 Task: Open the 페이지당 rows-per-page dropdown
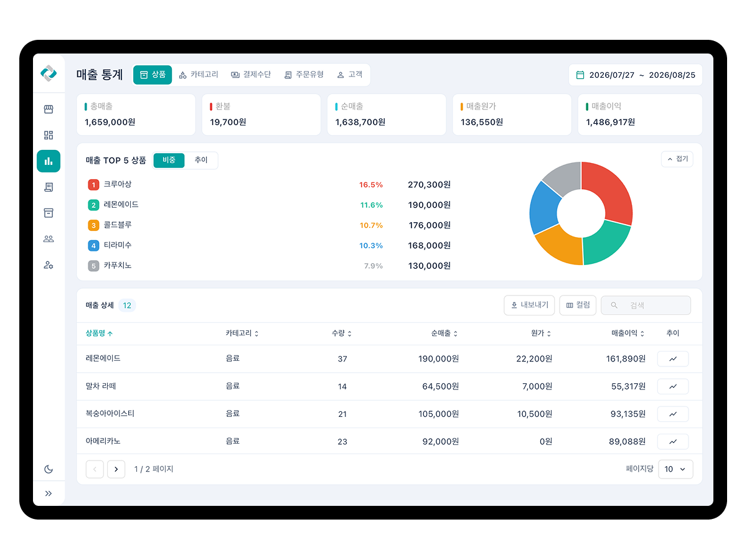pyautogui.click(x=675, y=469)
